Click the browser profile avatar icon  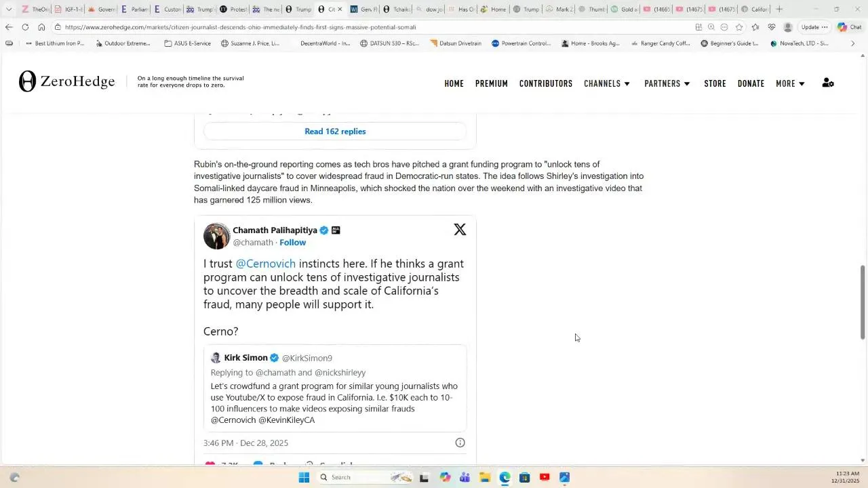788,27
